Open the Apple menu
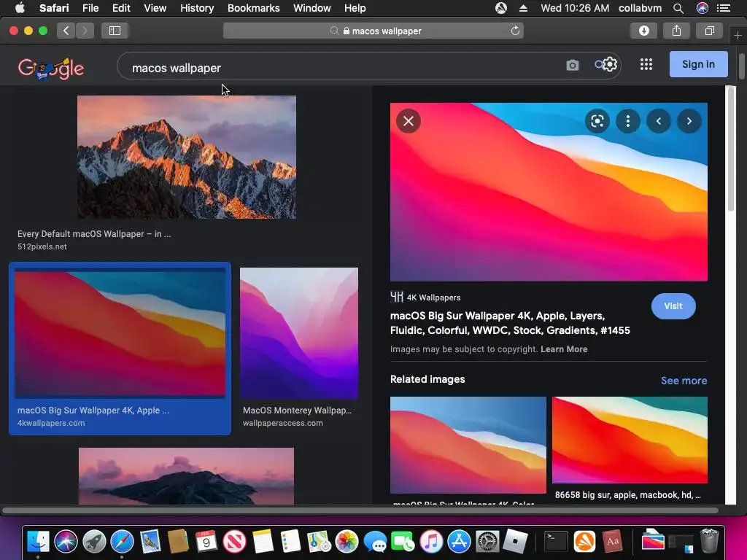Image resolution: width=747 pixels, height=560 pixels. [x=20, y=7]
